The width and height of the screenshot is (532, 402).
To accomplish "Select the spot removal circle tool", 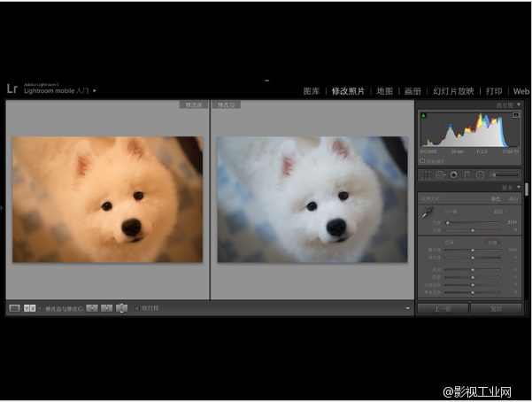I will [439, 174].
